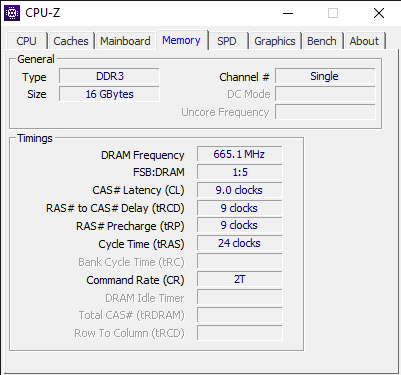401x375 pixels.
Task: Close the CPU-Z window
Action: [x=379, y=13]
